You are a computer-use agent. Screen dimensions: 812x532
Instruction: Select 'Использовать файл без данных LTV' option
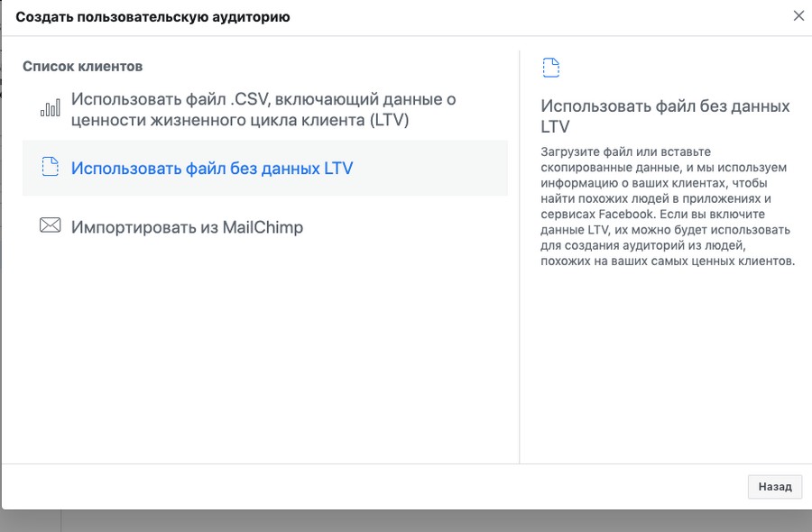[x=265, y=169]
